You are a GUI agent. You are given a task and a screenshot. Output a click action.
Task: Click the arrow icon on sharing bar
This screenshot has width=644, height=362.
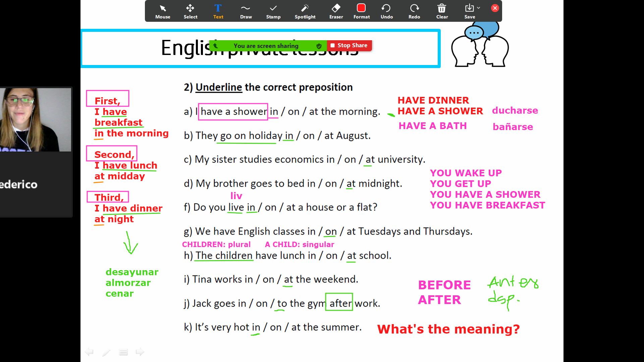216,46
